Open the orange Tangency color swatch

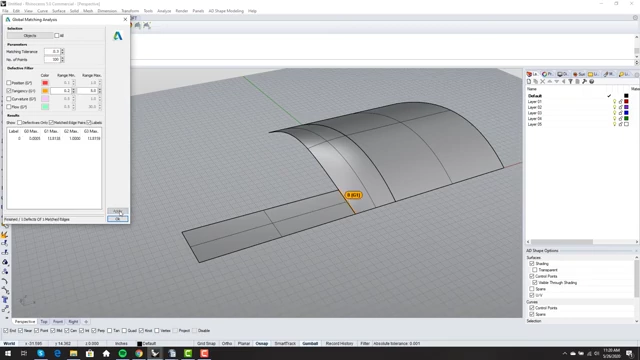pos(45,91)
